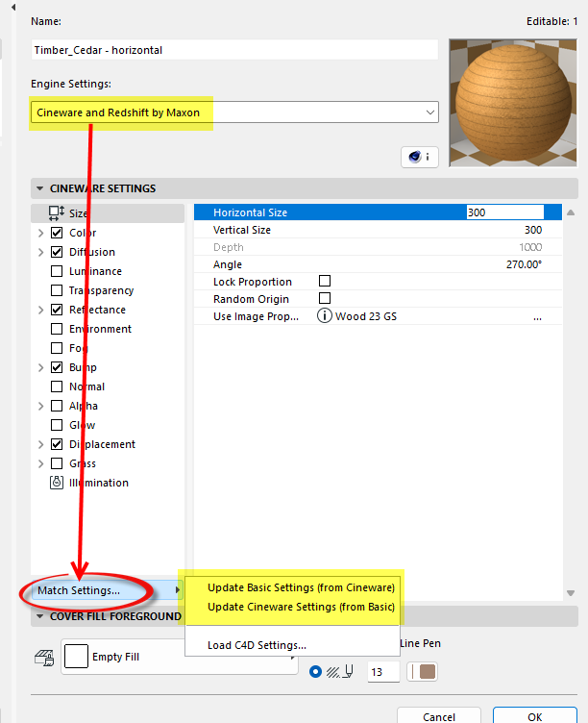The image size is (588, 723).
Task: Click the info icon beside Wood 23 GS
Action: [325, 316]
